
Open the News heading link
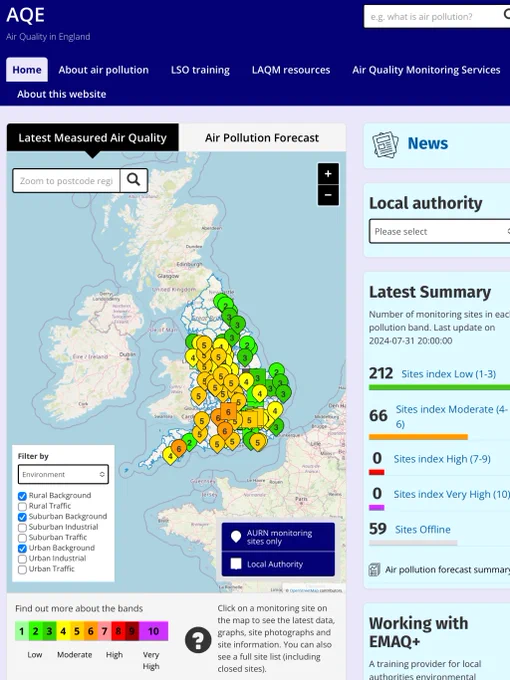[428, 144]
